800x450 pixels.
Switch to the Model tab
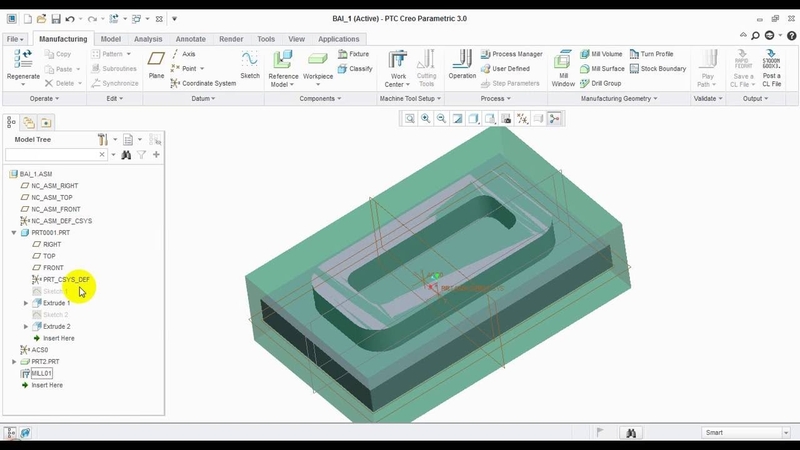(110, 39)
